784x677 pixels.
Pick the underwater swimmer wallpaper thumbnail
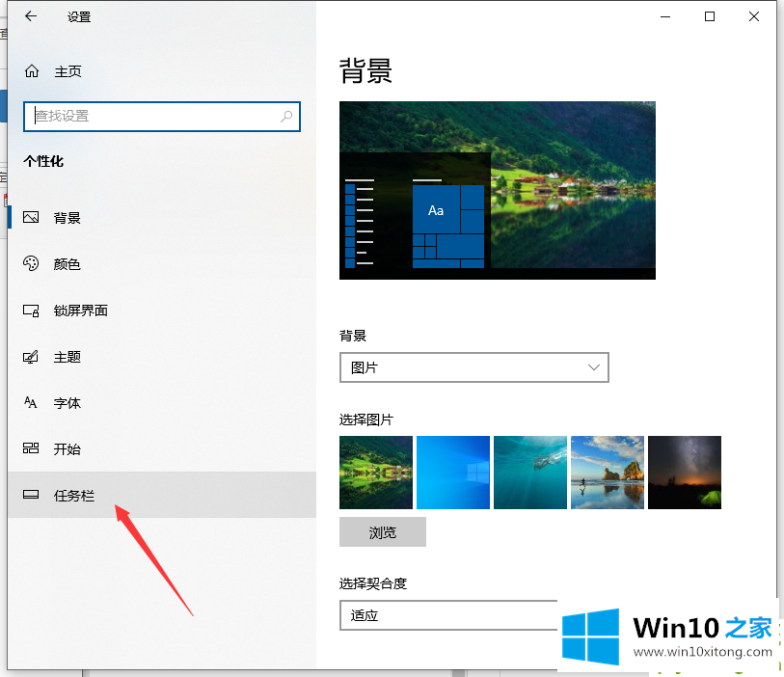[x=530, y=473]
